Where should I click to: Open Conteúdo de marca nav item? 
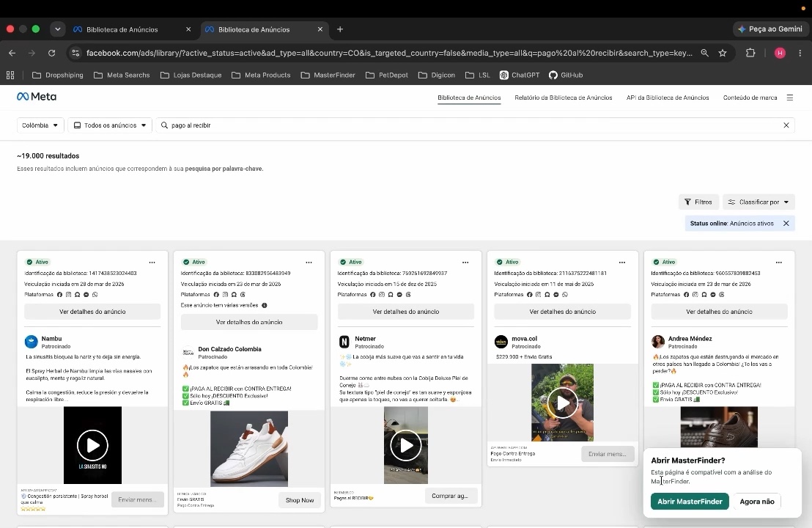pos(750,98)
